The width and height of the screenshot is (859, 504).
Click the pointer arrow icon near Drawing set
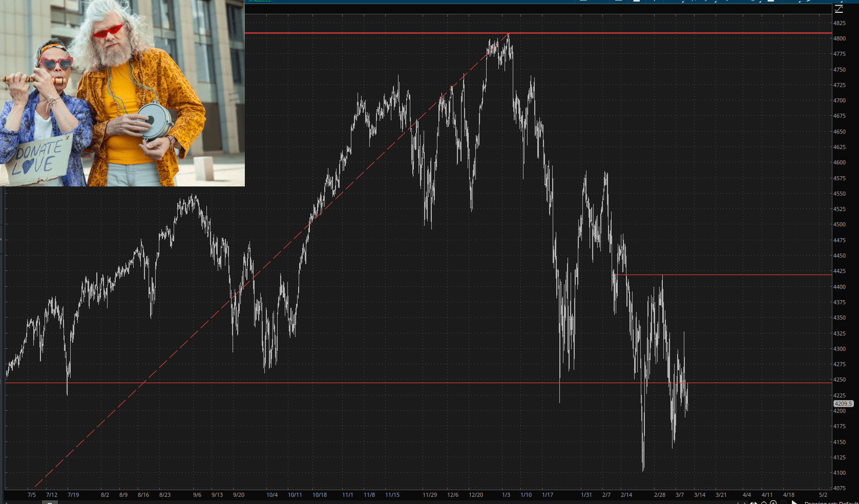click(x=794, y=502)
